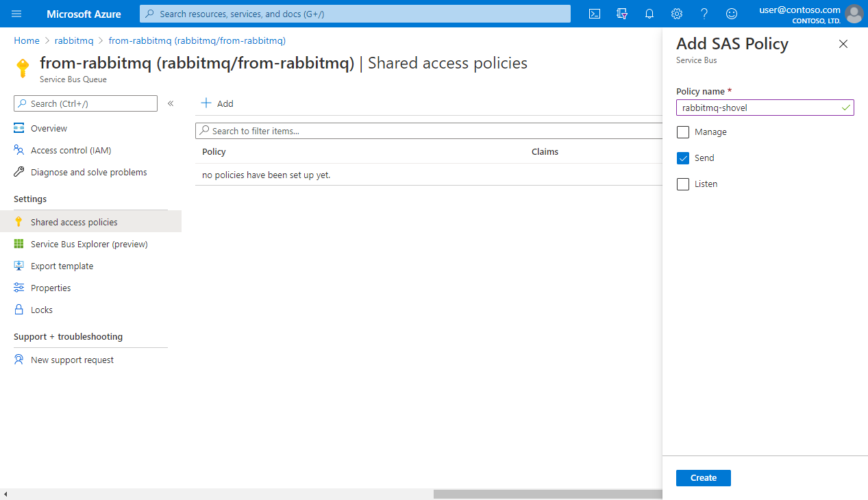Collapse the left navigation menu
Image resolution: width=868 pixels, height=500 pixels.
click(171, 103)
